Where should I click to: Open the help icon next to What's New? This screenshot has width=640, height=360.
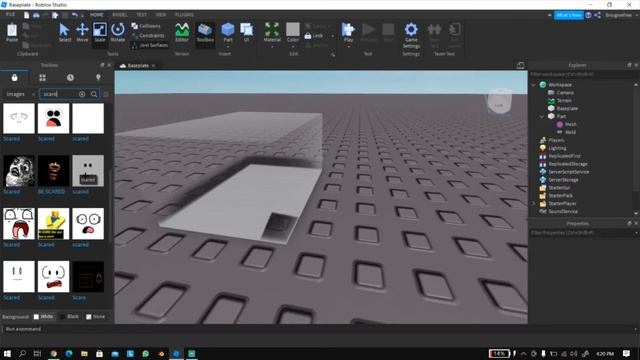pyautogui.click(x=588, y=15)
